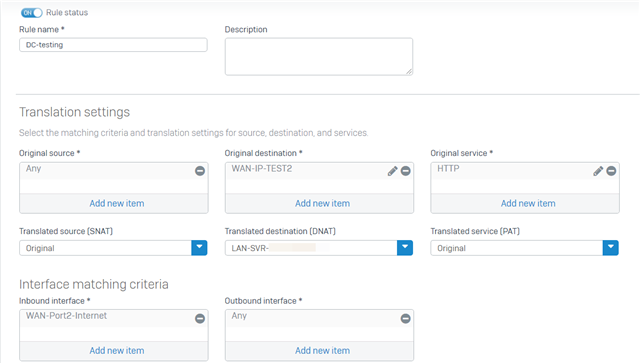Remove WAN-IP-TEST2 from Original destination
Image resolution: width=640 pixels, height=363 pixels.
[405, 171]
